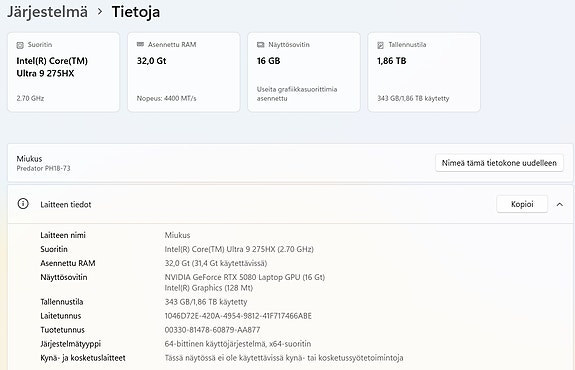This screenshot has height=370, width=575.
Task: Click the Laitteen tiedot header label
Action: [66, 205]
